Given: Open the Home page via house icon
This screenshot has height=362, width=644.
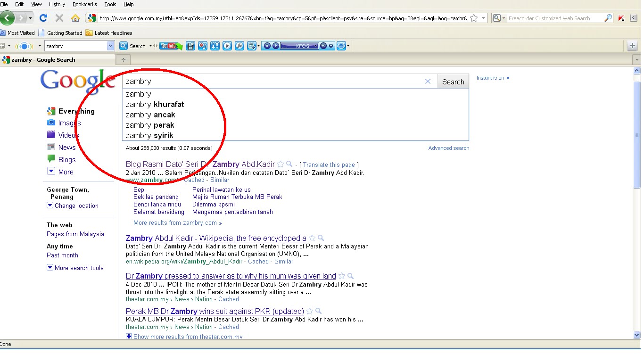Looking at the screenshot, I should coord(75,18).
